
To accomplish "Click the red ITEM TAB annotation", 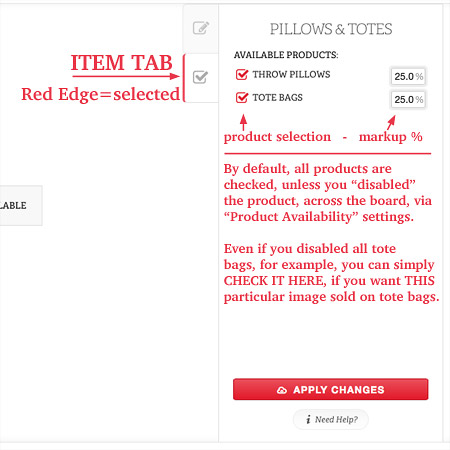I will click(x=122, y=63).
